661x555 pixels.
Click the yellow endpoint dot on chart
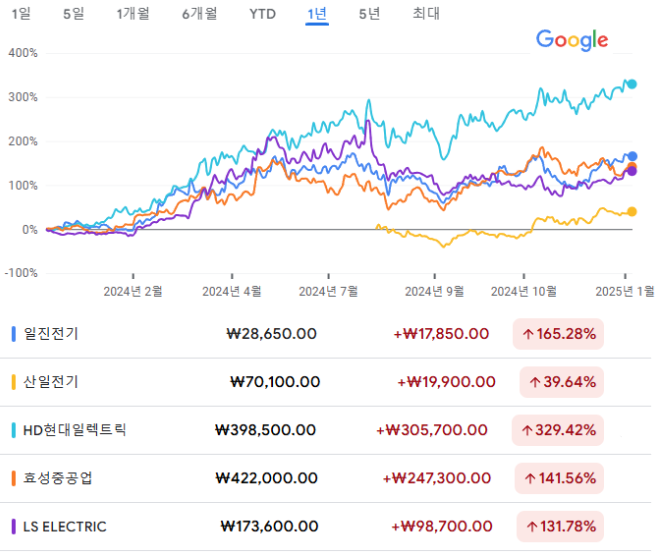pyautogui.click(x=632, y=212)
